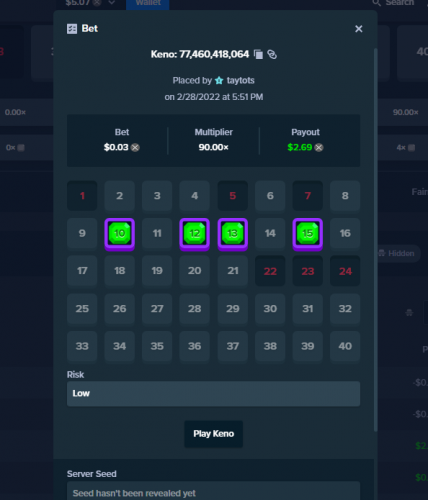Click the multiplier value 90.00×
The width and height of the screenshot is (428, 500).
tap(214, 147)
